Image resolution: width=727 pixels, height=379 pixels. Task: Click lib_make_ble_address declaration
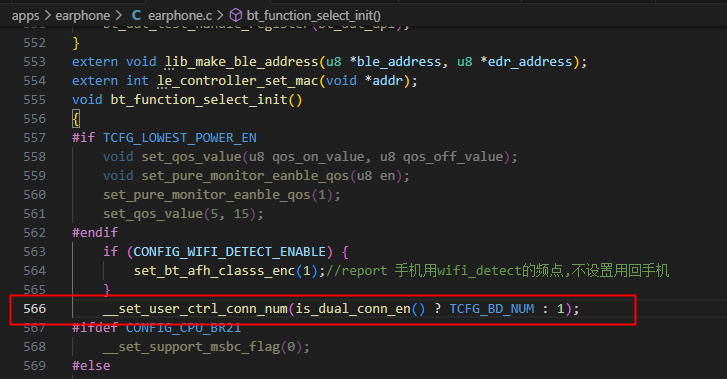242,62
